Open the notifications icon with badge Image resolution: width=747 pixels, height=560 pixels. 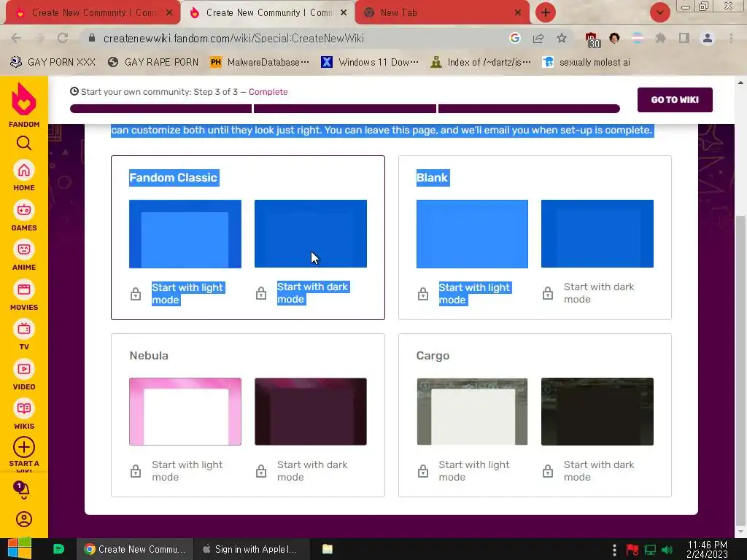coord(22,489)
